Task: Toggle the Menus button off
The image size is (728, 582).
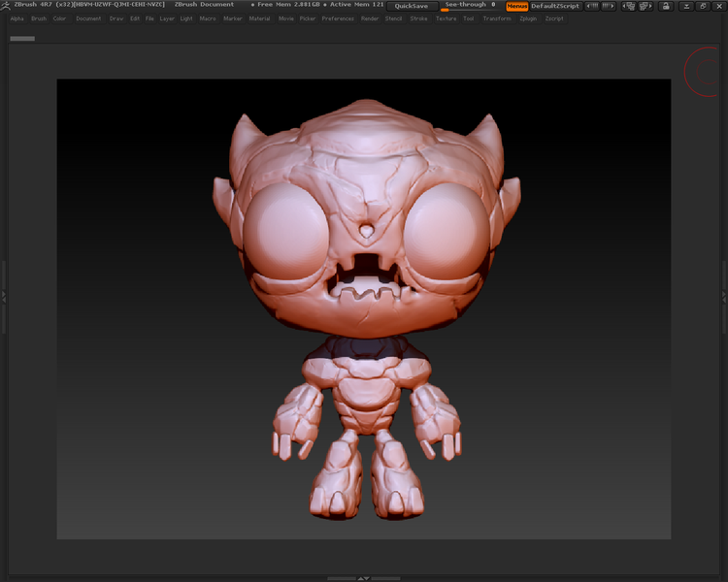Action: [516, 6]
